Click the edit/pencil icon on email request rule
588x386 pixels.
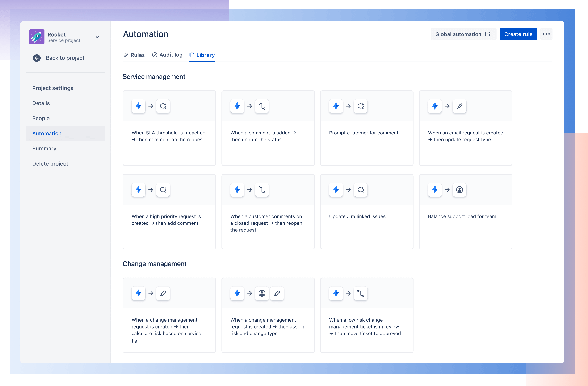pyautogui.click(x=459, y=106)
